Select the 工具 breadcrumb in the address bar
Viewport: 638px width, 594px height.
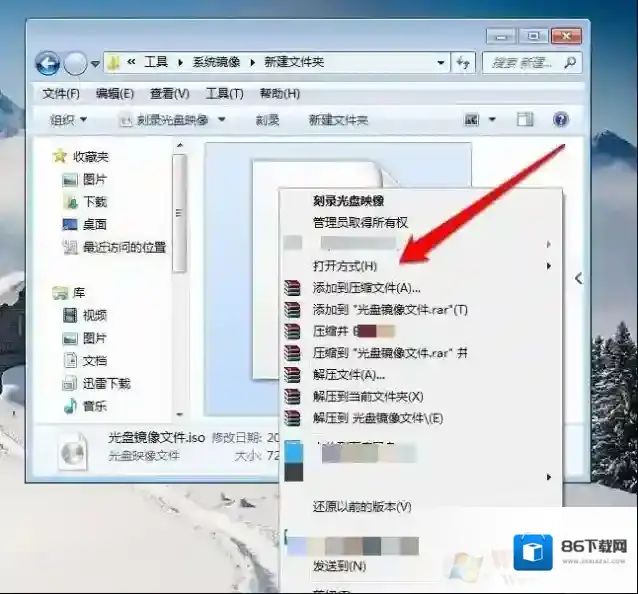point(156,62)
